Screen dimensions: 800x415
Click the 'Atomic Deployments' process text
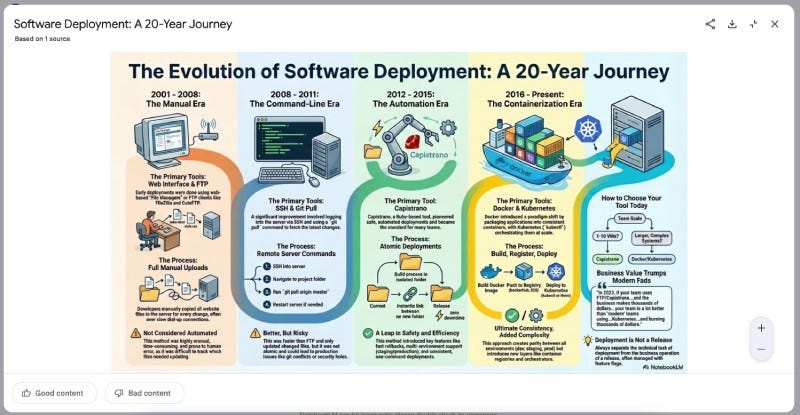point(410,246)
